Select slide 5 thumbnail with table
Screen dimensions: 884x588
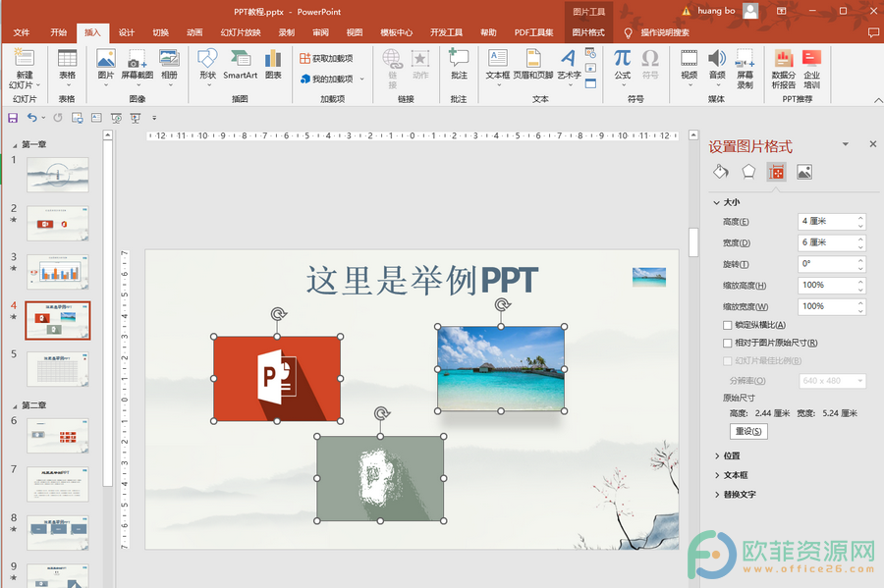pos(58,369)
